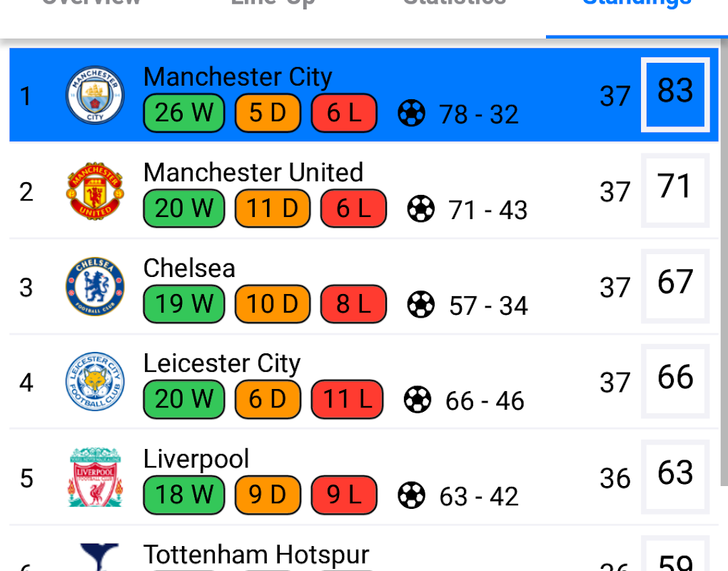Select the Leicester City team name
The height and width of the screenshot is (571, 728).
click(x=222, y=363)
